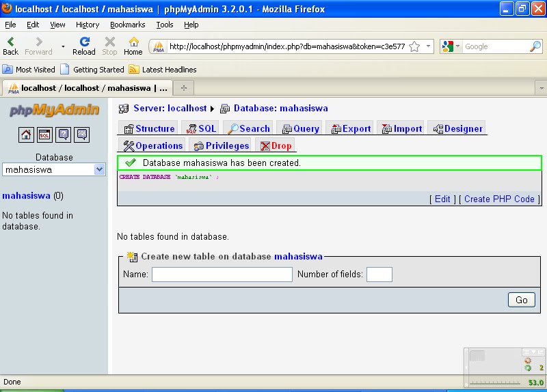Click the phpMyAdmin Home icon in sidebar
The image size is (547, 392).
(26, 135)
